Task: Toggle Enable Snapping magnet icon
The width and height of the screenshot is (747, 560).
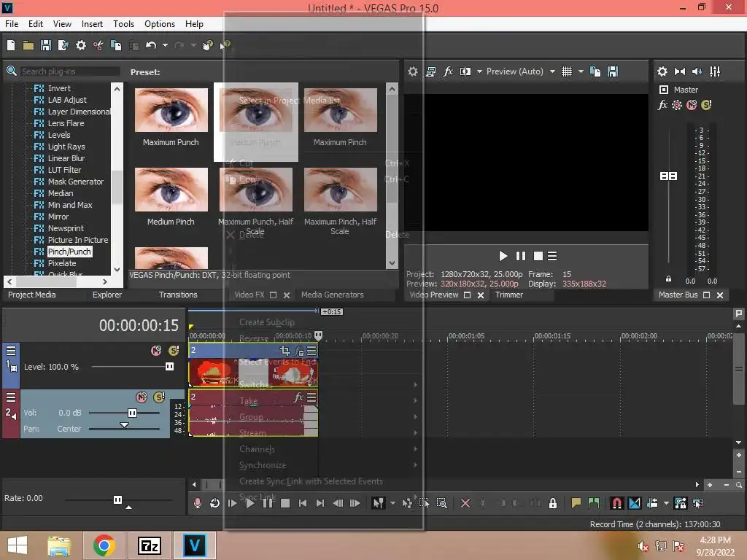Action: coord(616,503)
